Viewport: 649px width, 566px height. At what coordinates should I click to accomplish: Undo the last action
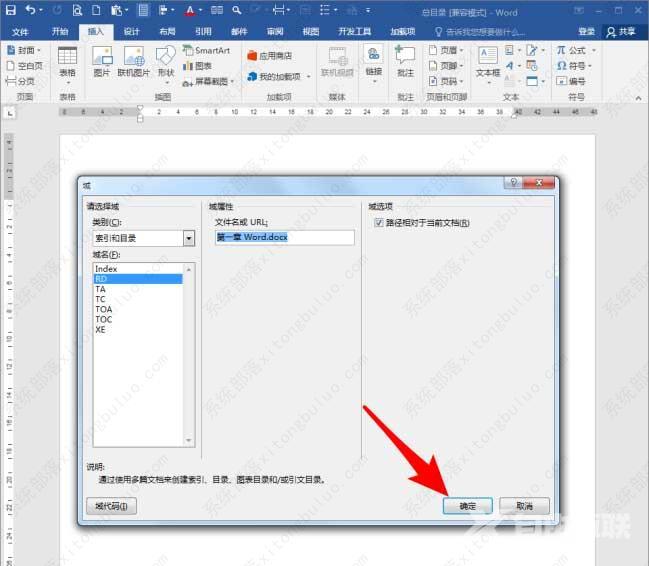(30, 10)
